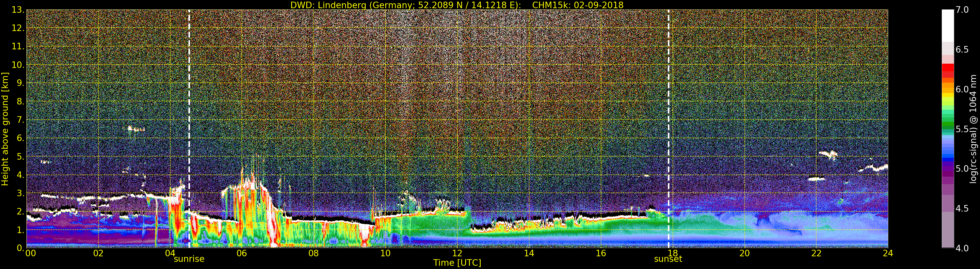980x269 pixels.
Task: Click the time axis tick label "16"
Action: pos(601,253)
